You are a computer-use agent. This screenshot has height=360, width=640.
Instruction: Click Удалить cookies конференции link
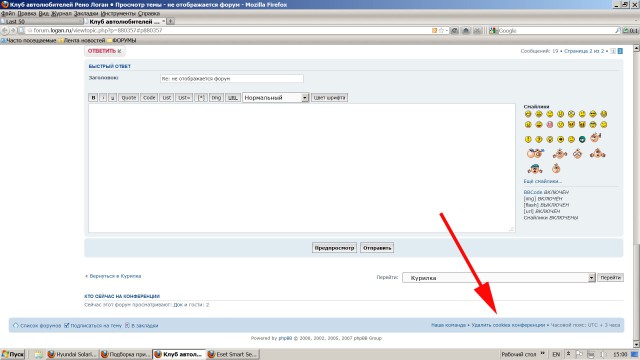click(x=508, y=325)
